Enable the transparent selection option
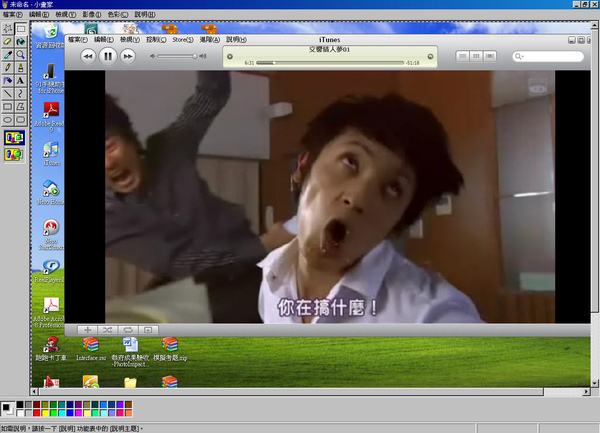The image size is (600, 433). tap(15, 154)
